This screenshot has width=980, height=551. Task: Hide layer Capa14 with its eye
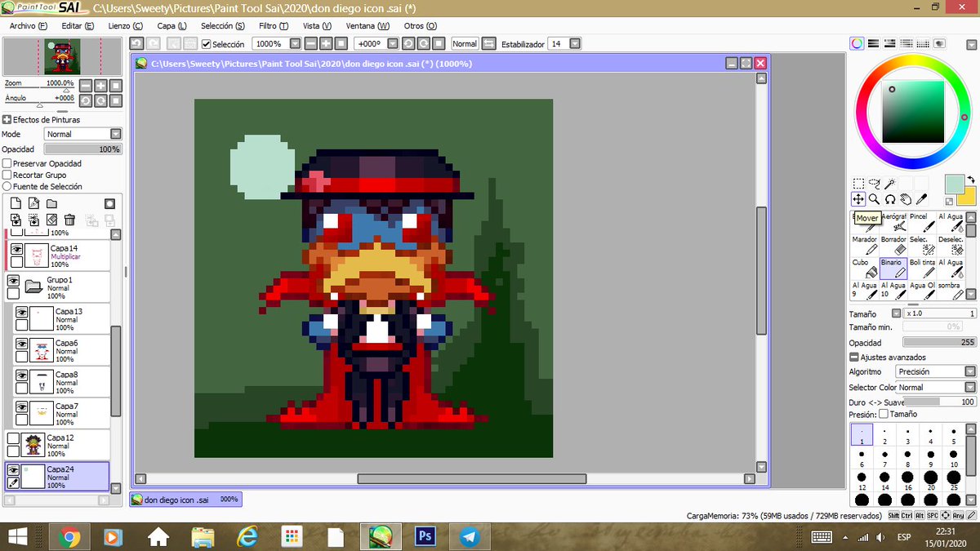click(16, 251)
